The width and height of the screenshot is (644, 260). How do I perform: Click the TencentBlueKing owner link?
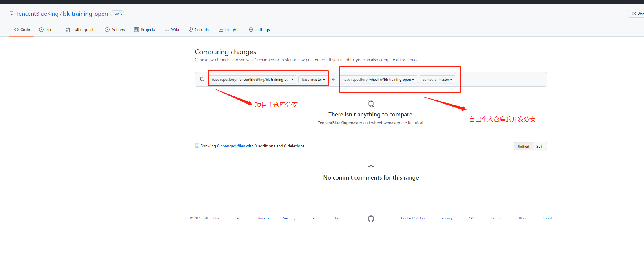click(37, 14)
